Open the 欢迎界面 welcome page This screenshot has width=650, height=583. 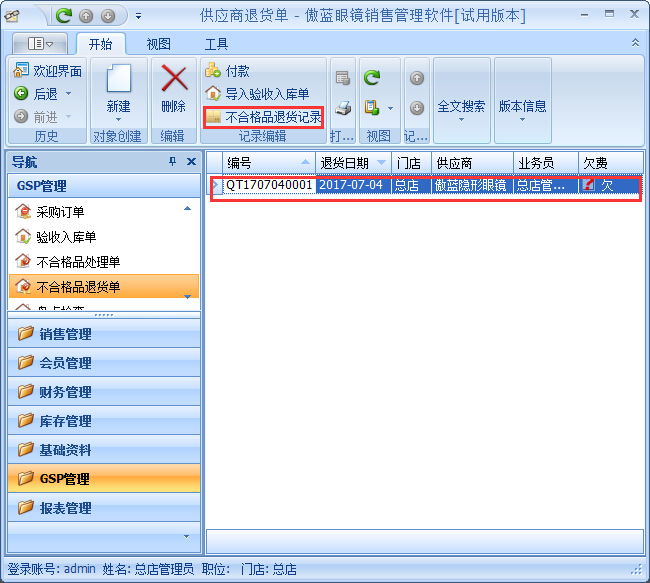[48, 71]
